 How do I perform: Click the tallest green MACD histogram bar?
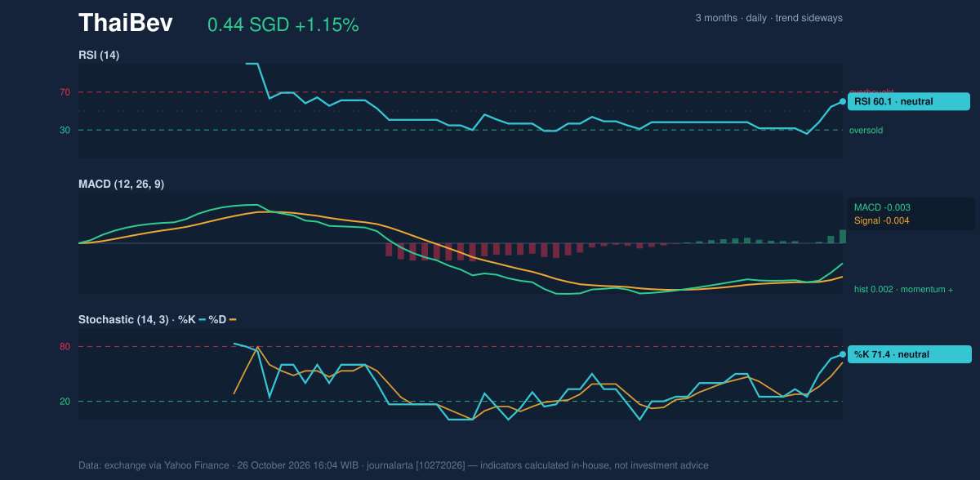(843, 237)
